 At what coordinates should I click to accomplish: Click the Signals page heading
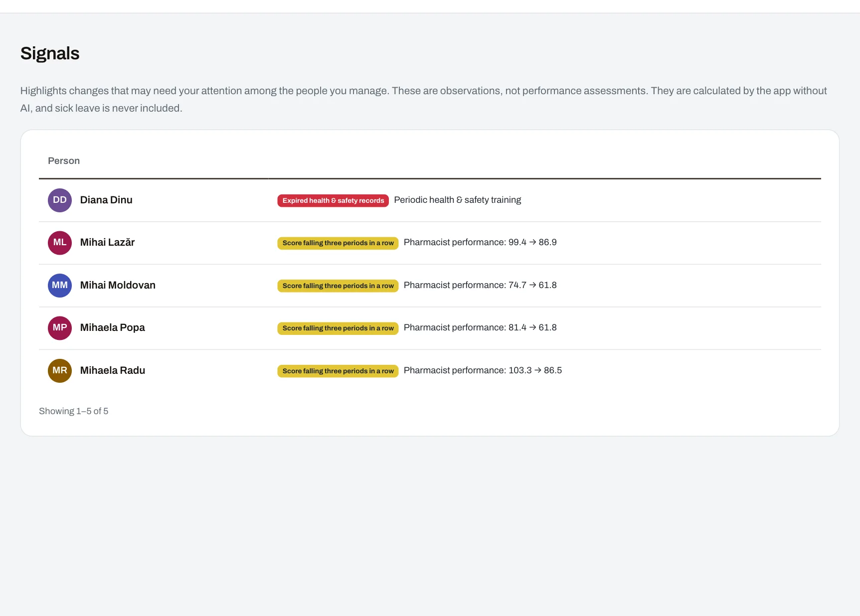[50, 53]
